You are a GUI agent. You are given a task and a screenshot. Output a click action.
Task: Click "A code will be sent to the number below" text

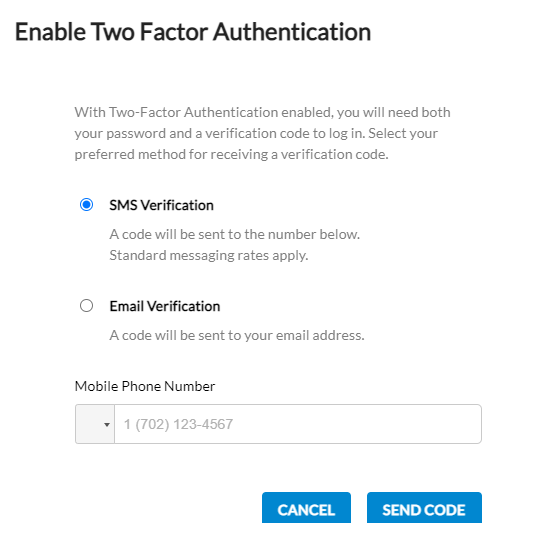pos(235,235)
